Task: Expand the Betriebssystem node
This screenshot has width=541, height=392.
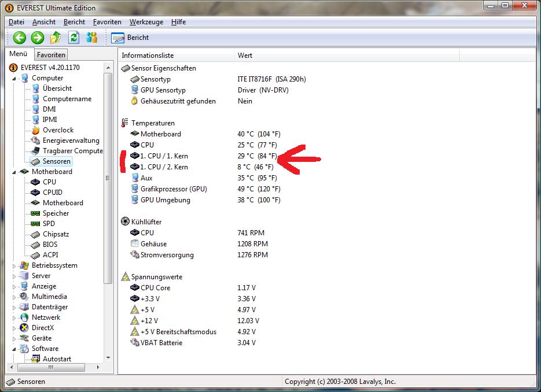Action: (14, 266)
